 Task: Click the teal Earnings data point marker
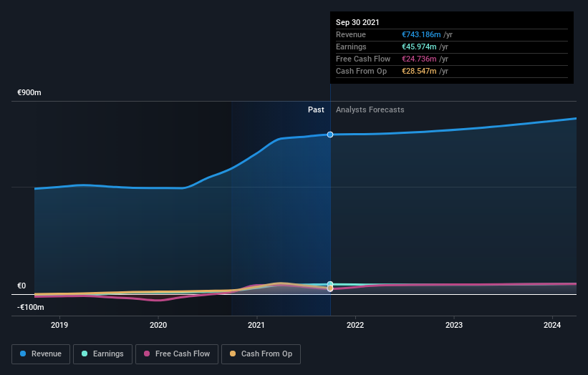click(330, 284)
